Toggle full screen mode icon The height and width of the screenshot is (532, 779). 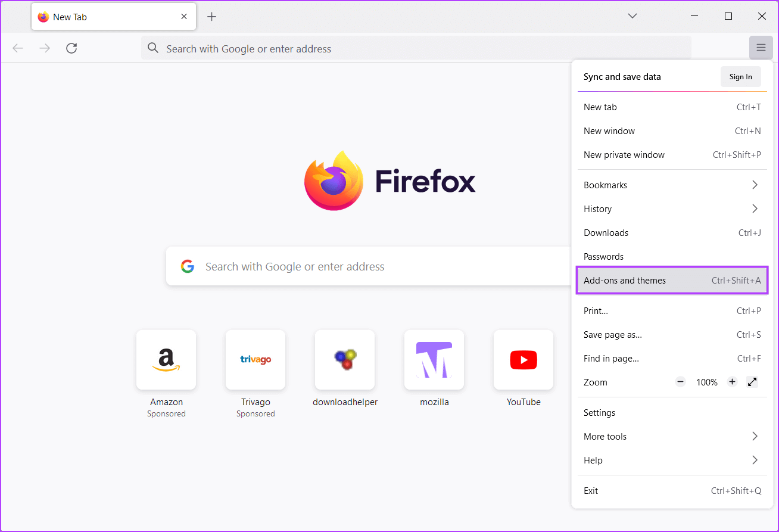click(x=752, y=382)
